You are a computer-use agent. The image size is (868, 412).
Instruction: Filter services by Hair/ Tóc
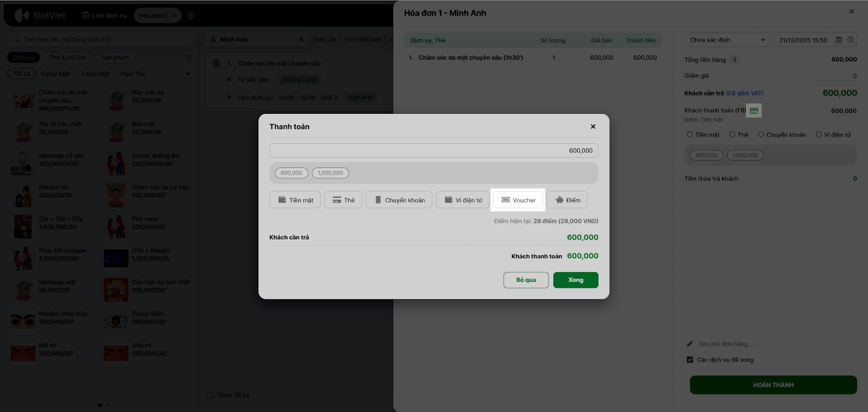tap(133, 74)
